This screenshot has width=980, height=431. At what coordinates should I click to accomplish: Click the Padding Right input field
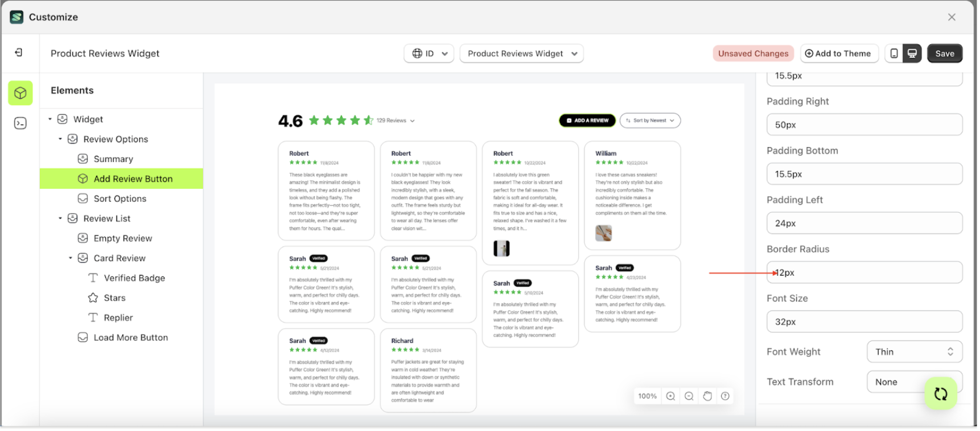point(864,125)
